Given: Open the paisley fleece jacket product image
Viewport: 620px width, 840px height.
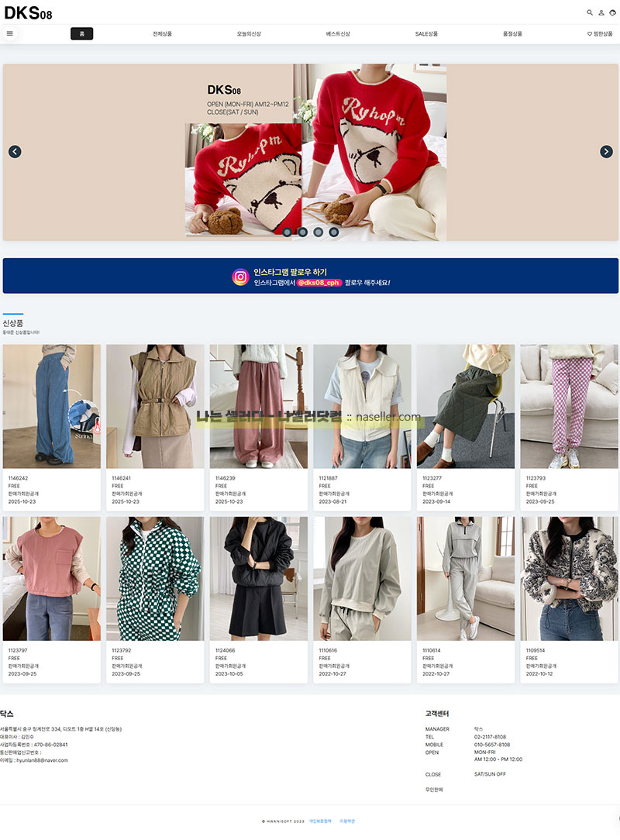Looking at the screenshot, I should 569,579.
